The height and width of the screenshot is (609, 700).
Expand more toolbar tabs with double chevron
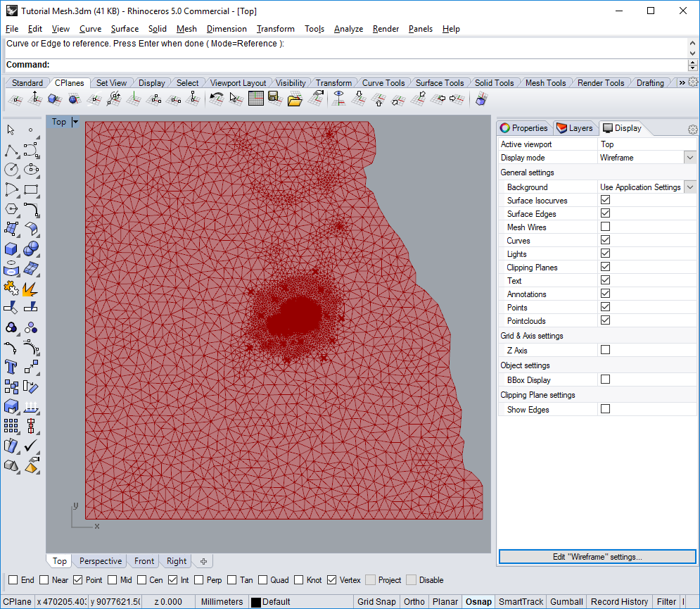click(x=682, y=82)
